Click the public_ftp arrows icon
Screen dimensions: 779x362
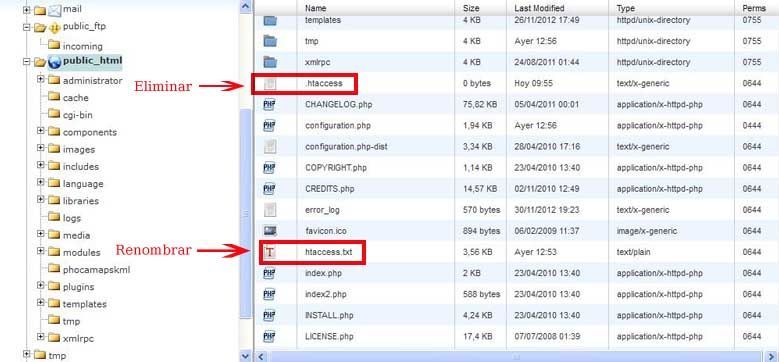(x=55, y=27)
